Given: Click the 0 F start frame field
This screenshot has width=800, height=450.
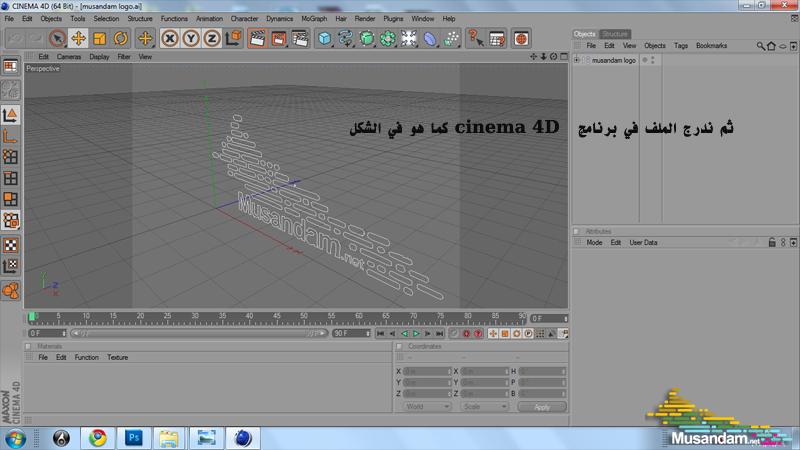Looking at the screenshot, I should pos(47,333).
